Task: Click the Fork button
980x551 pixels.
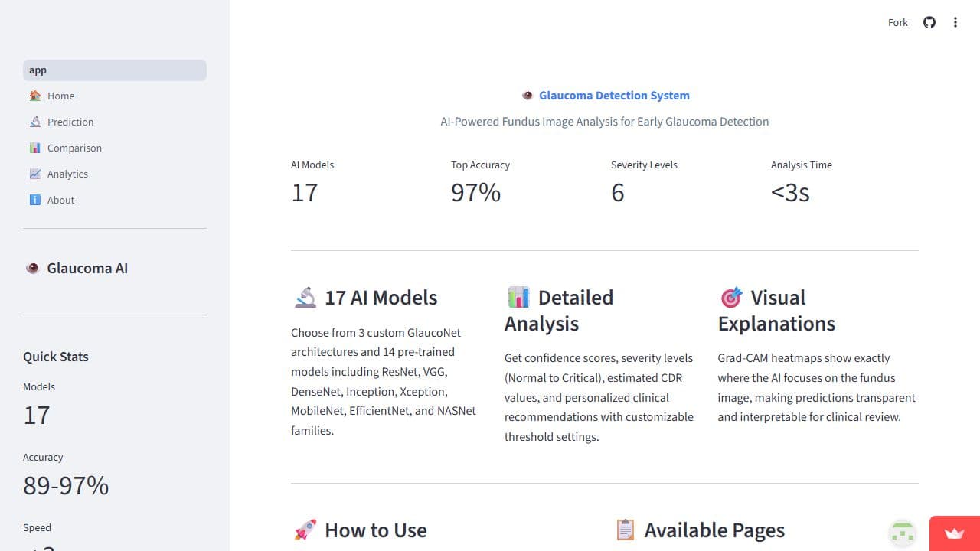Action: [x=897, y=22]
